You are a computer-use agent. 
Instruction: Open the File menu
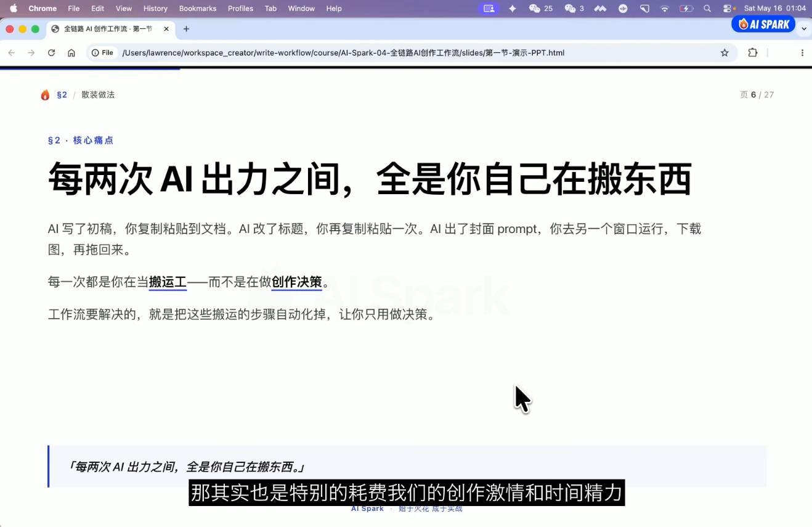pos(73,9)
